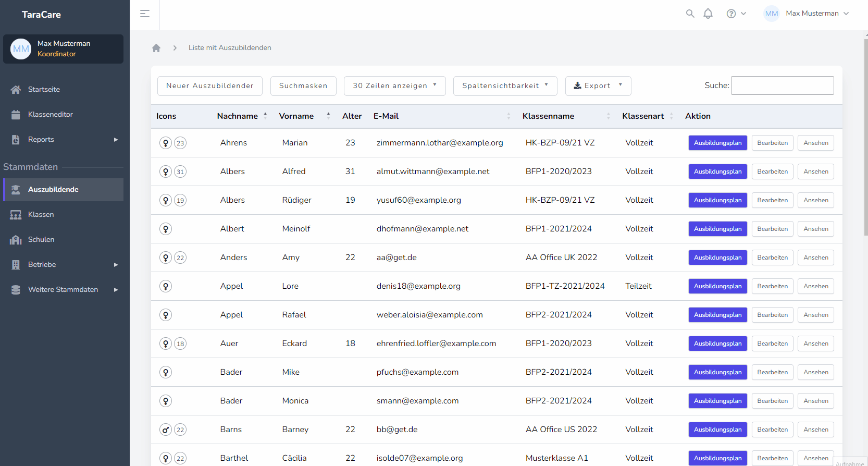868x466 pixels.
Task: Click the age badge 19 in Albers Rüdiger row
Action: point(180,200)
